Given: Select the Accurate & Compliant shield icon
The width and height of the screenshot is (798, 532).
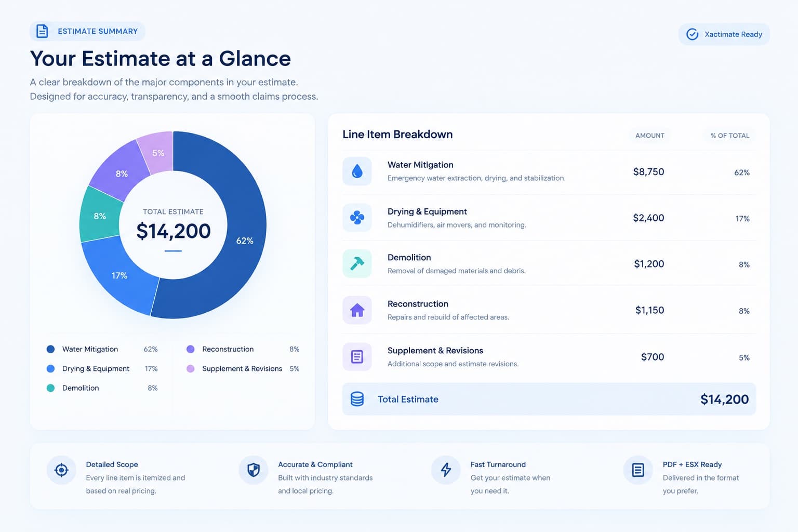Looking at the screenshot, I should tap(254, 470).
